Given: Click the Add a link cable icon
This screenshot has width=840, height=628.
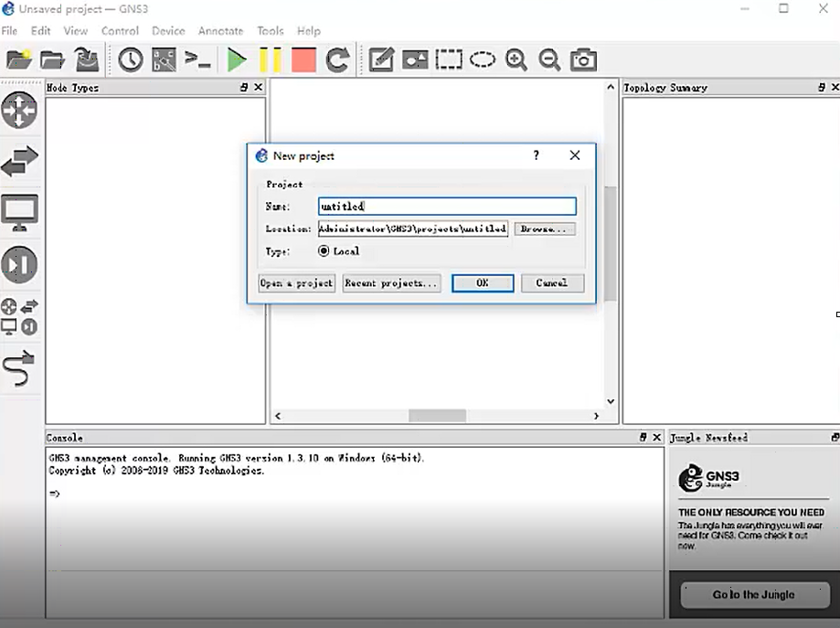Looking at the screenshot, I should 19,368.
